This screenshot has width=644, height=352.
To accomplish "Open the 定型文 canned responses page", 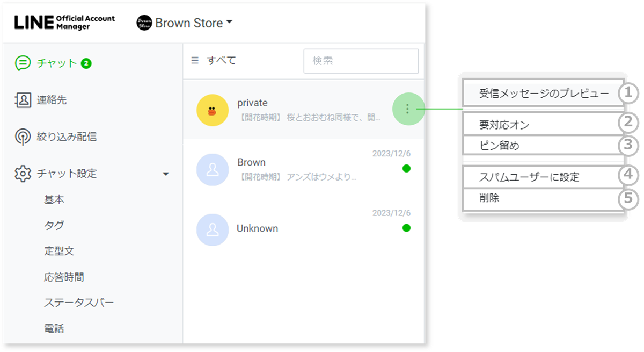I will (59, 250).
